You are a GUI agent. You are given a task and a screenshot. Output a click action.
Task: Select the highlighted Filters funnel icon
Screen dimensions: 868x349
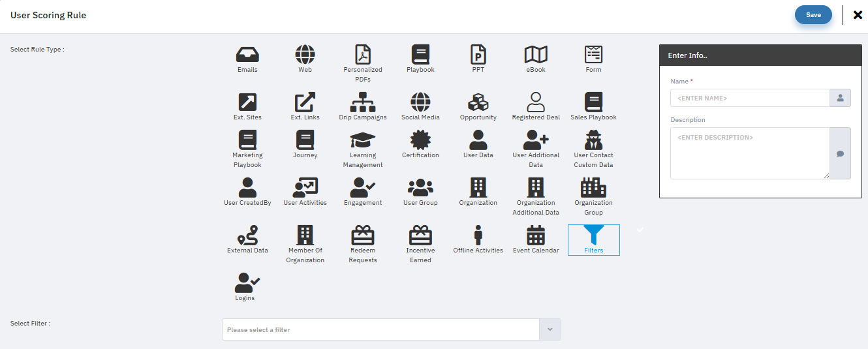coord(593,236)
